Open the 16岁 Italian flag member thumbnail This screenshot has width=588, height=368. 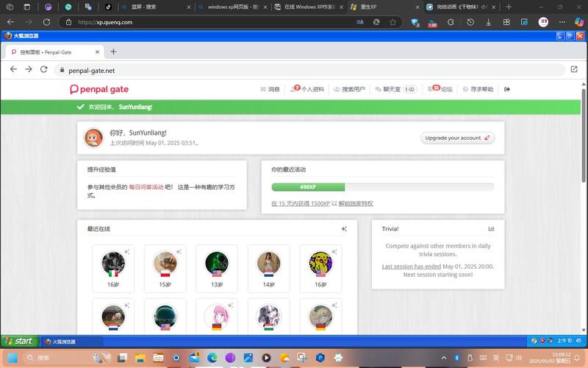pos(113,265)
